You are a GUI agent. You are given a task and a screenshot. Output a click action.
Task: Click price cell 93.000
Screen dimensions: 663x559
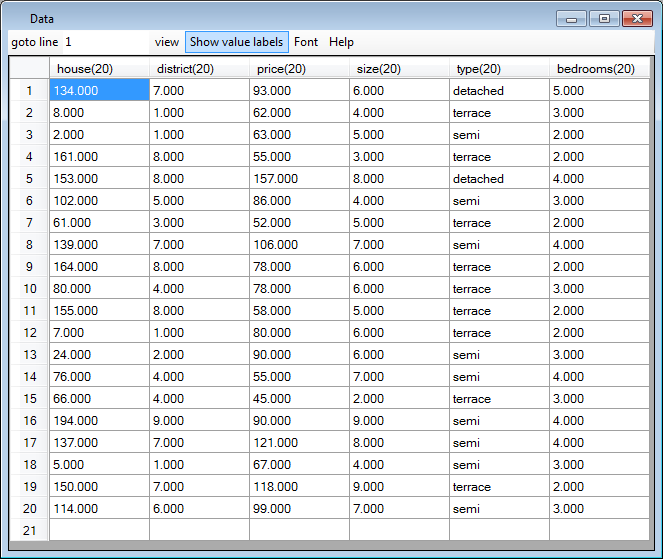(299, 90)
